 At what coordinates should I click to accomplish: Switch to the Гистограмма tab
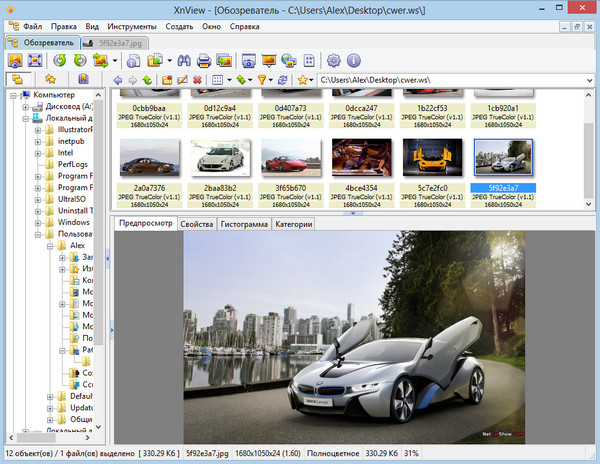point(243,224)
